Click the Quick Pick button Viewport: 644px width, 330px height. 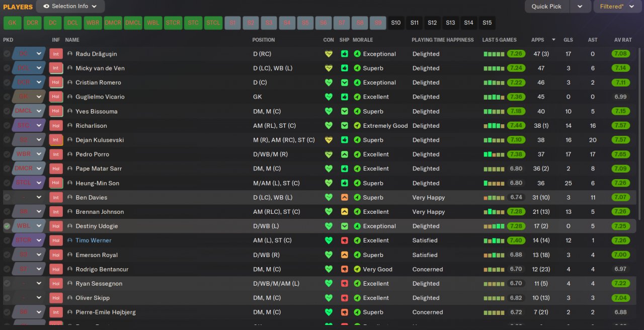point(547,7)
